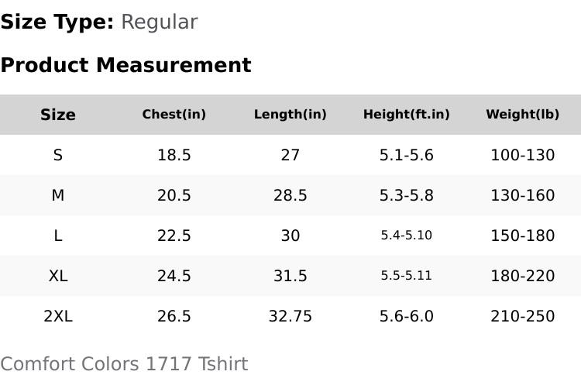581x392 pixels.
Task: Select the M size row label
Action: tap(58, 195)
